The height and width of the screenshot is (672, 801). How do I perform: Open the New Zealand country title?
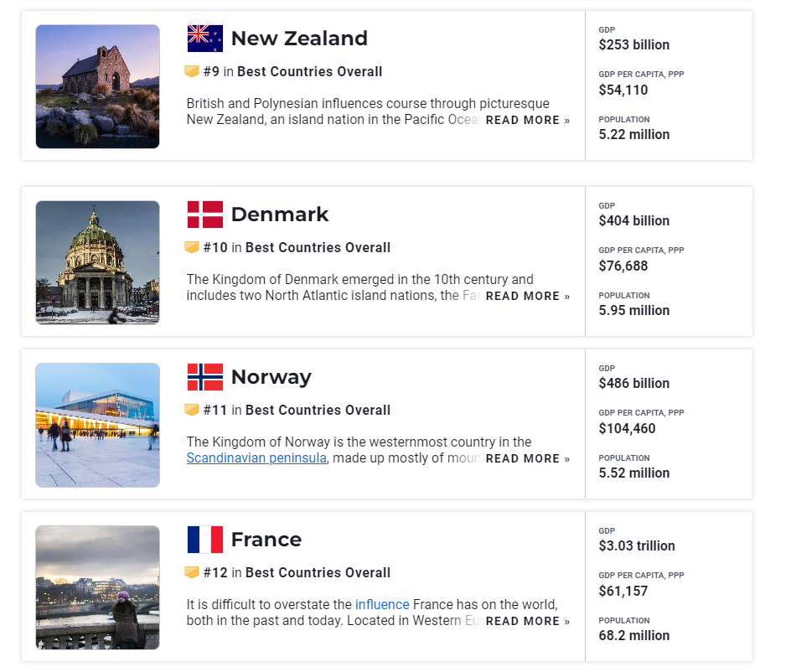point(299,39)
